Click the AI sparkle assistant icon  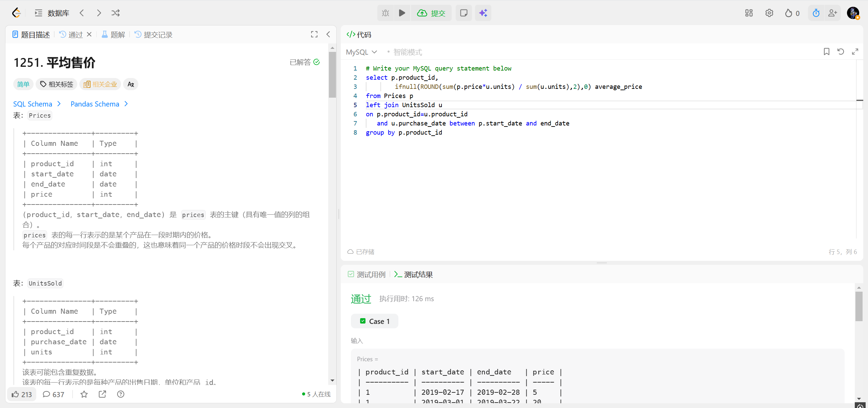(x=483, y=13)
